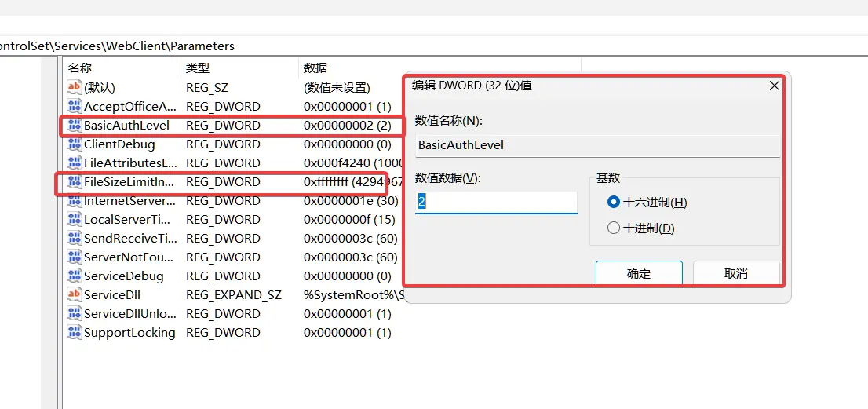Click the ClientDebug DWORD icon

coord(75,144)
